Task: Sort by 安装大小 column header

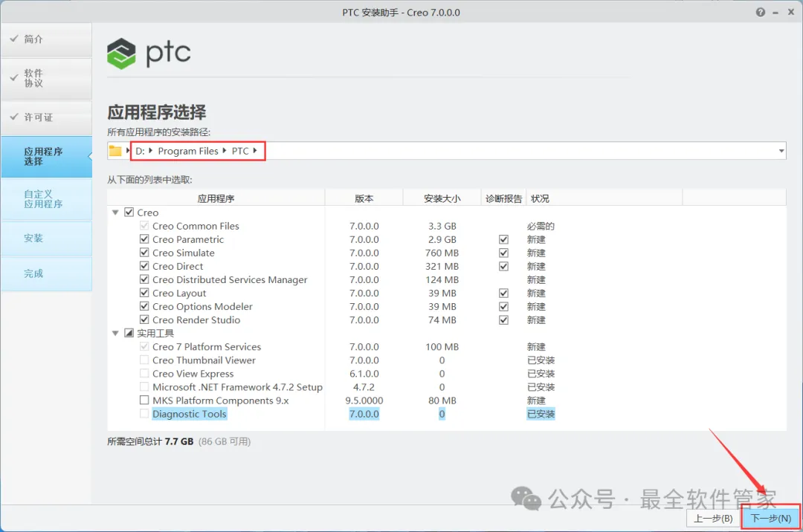Action: [x=442, y=198]
